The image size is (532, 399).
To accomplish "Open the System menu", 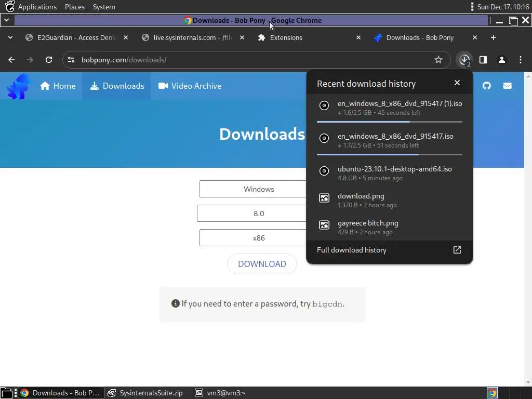I will click(x=104, y=7).
